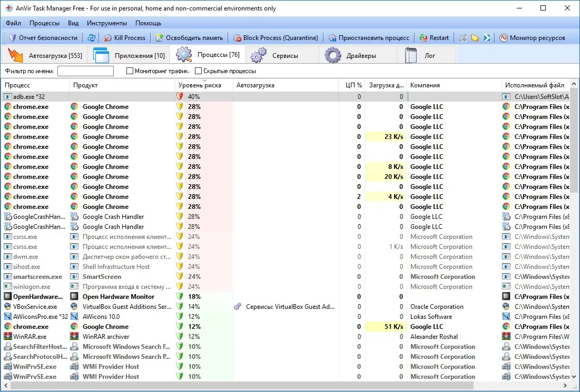The height and width of the screenshot is (392, 580).
Task: Click the blue arrow icon in the toolbar
Action: (487, 38)
